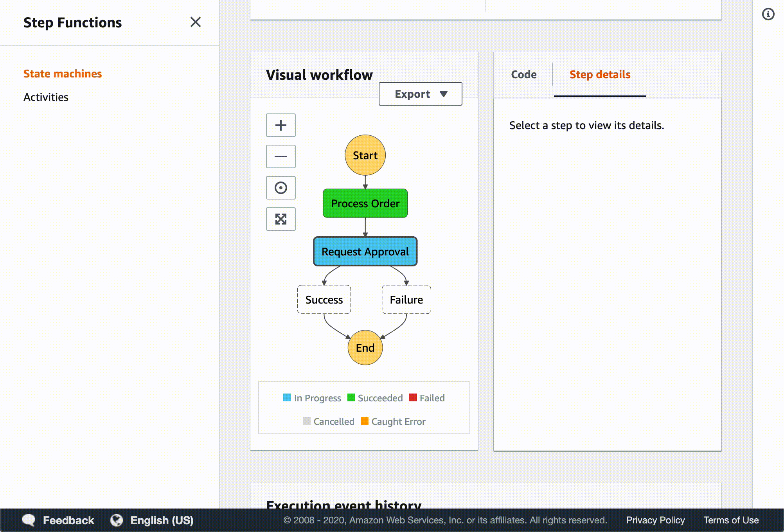Open the English (US) language selector
Image resolution: width=784 pixels, height=532 pixels.
click(x=162, y=520)
